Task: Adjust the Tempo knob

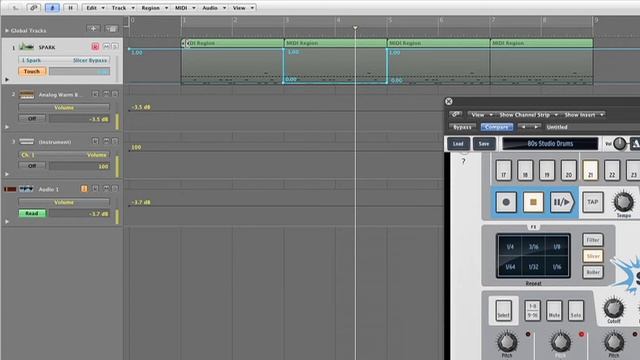Action: (623, 202)
